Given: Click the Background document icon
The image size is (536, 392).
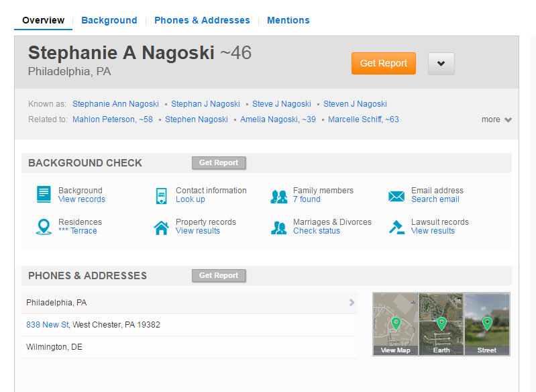Looking at the screenshot, I should (44, 194).
